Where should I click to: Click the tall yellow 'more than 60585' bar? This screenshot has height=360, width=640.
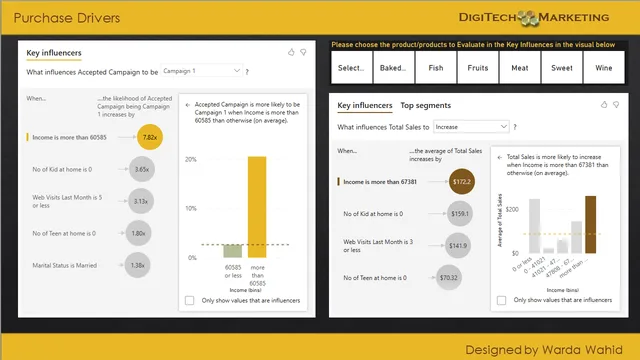[257, 207]
